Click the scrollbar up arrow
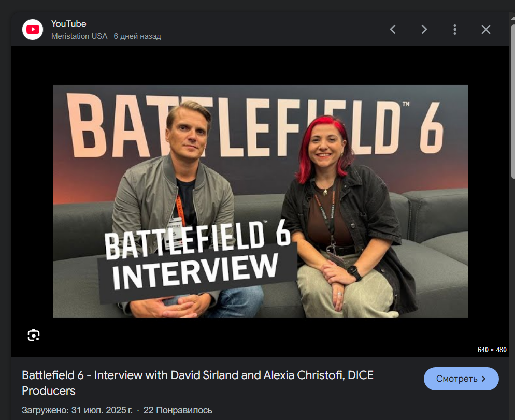 coord(512,18)
